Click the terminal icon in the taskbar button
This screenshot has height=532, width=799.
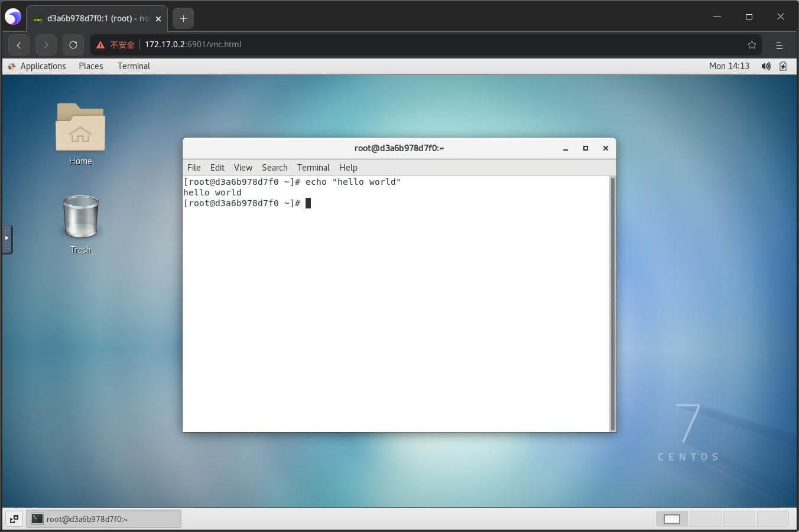click(37, 518)
